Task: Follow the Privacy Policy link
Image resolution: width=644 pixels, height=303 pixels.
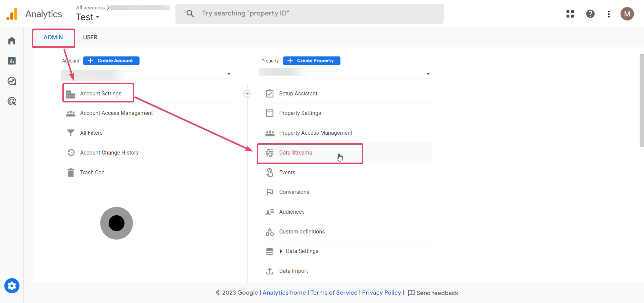Action: click(x=381, y=293)
